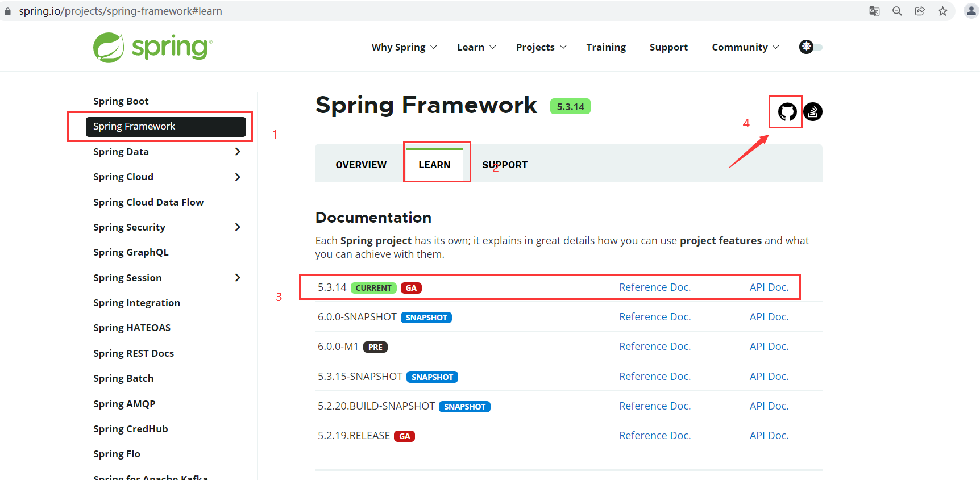980x480 pixels.
Task: Open Spring GraphQL project
Action: click(x=131, y=252)
